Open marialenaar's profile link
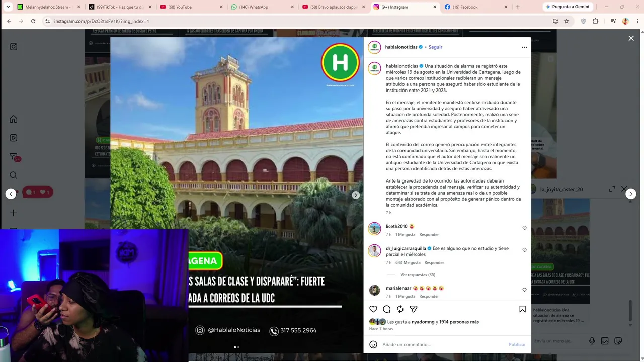 pos(398,288)
